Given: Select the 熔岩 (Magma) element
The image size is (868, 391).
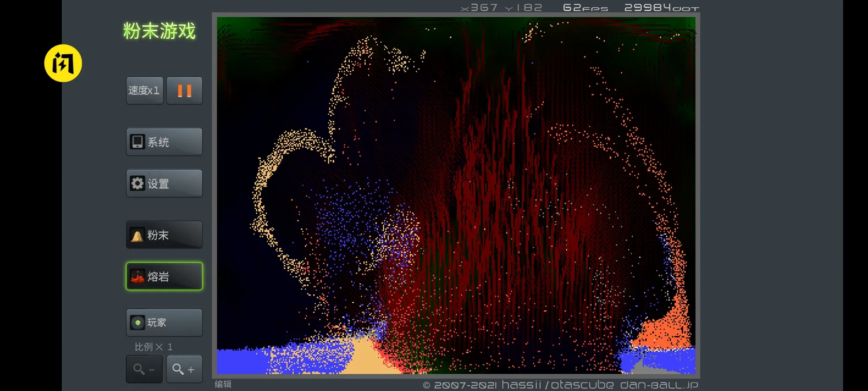Looking at the screenshot, I should [x=164, y=276].
